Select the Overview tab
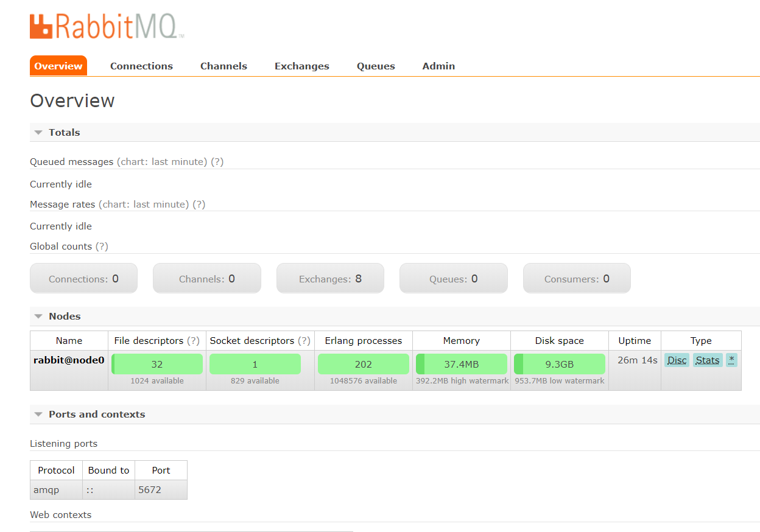The width and height of the screenshot is (760, 532). (58, 66)
